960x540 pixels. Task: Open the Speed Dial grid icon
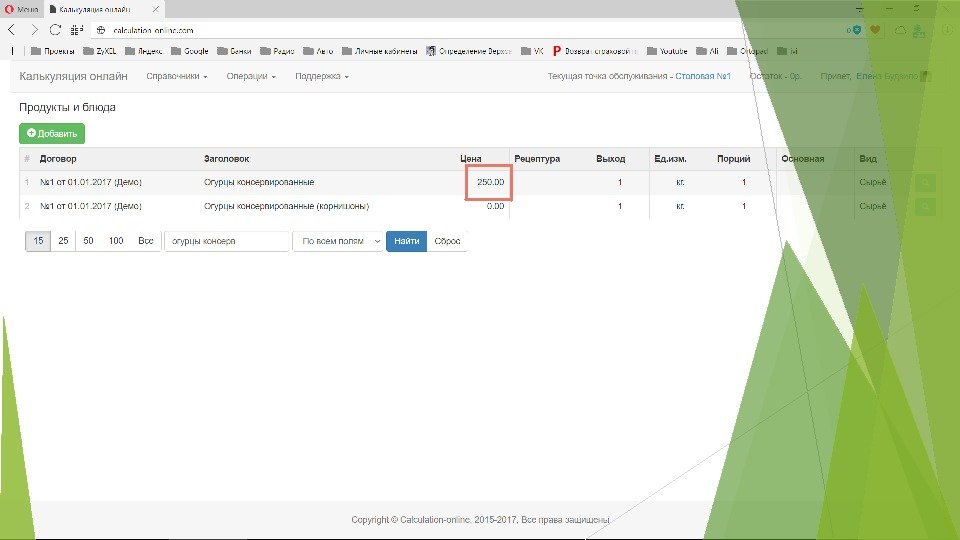[77, 30]
